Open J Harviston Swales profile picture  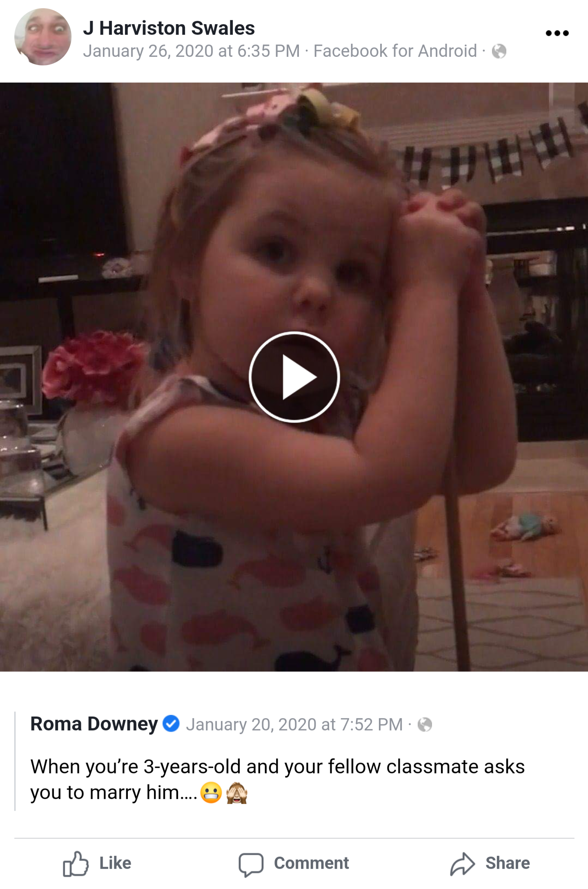click(x=43, y=37)
